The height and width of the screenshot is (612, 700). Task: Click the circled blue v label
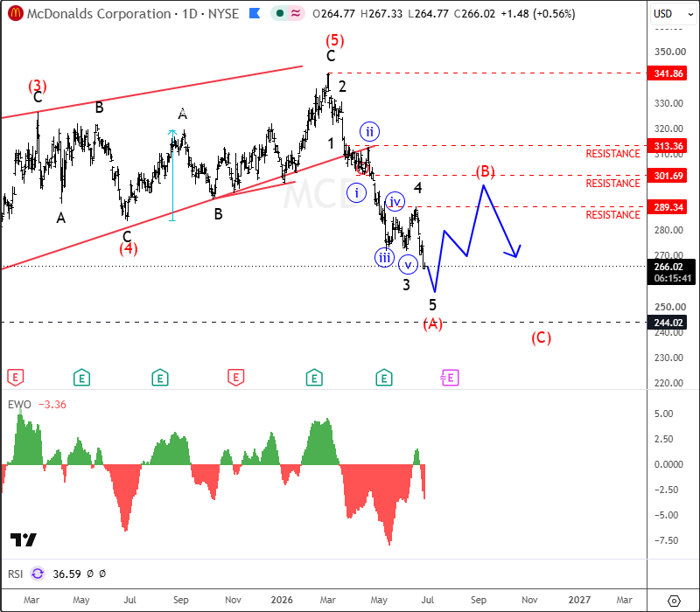click(x=408, y=265)
